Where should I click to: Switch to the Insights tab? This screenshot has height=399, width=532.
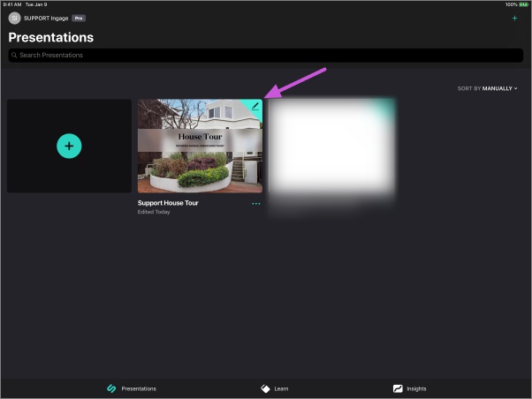(x=409, y=388)
